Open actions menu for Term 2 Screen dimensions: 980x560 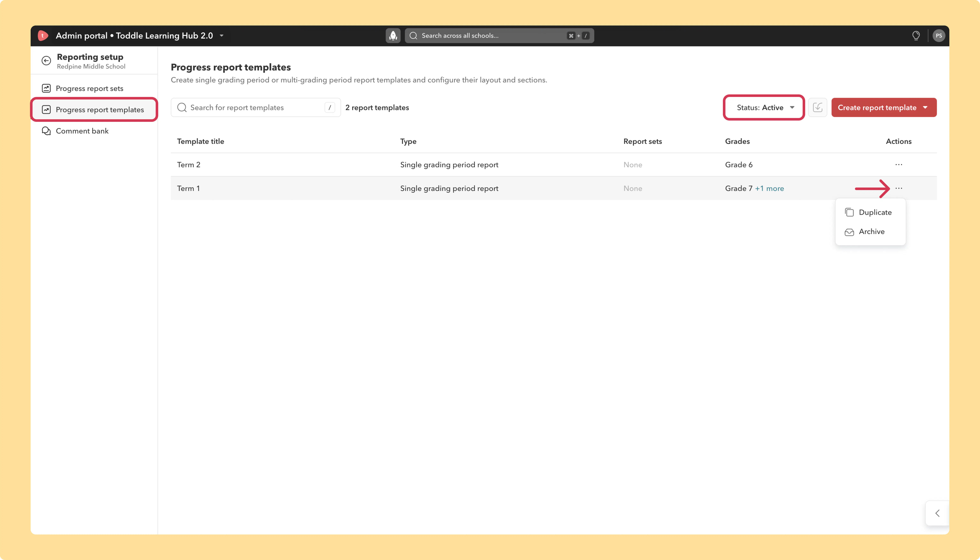point(898,165)
